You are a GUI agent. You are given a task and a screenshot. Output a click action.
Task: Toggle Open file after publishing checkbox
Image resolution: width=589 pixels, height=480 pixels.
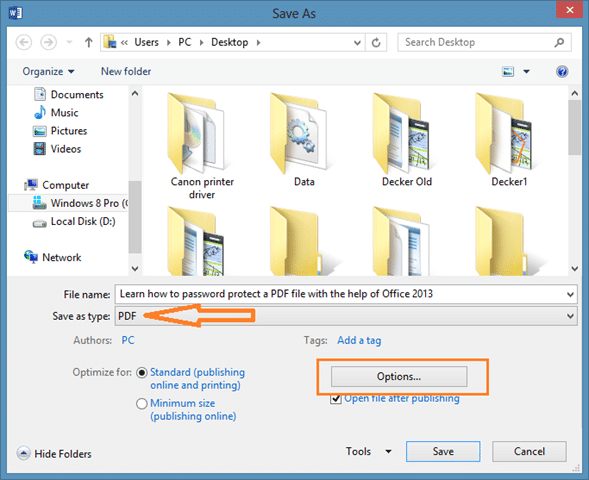pos(336,398)
